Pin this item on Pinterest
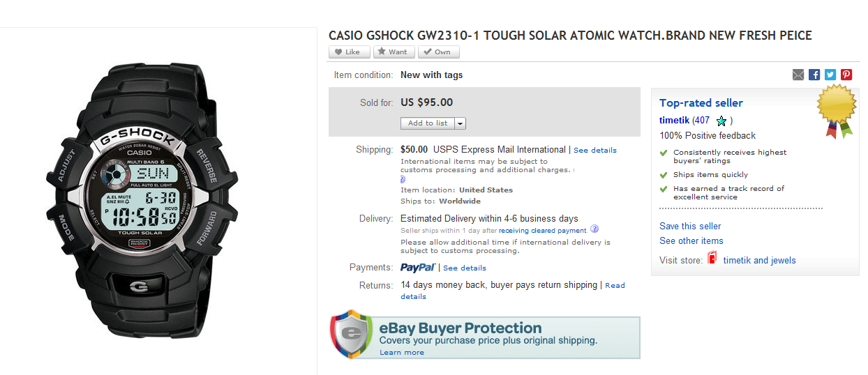The image size is (868, 375). [x=846, y=75]
